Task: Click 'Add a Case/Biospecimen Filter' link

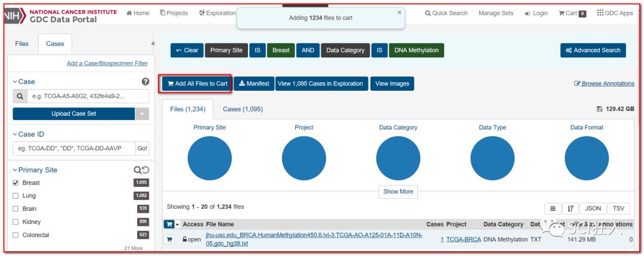Action: (x=107, y=63)
